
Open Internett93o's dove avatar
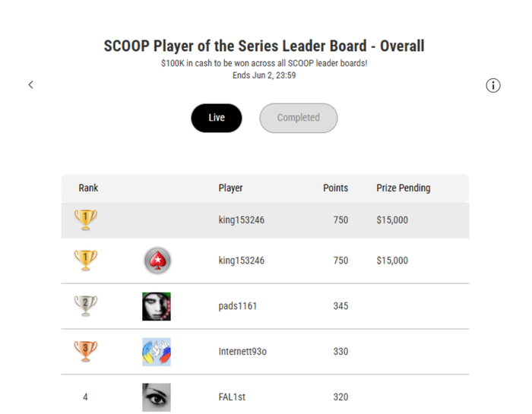pos(157,352)
